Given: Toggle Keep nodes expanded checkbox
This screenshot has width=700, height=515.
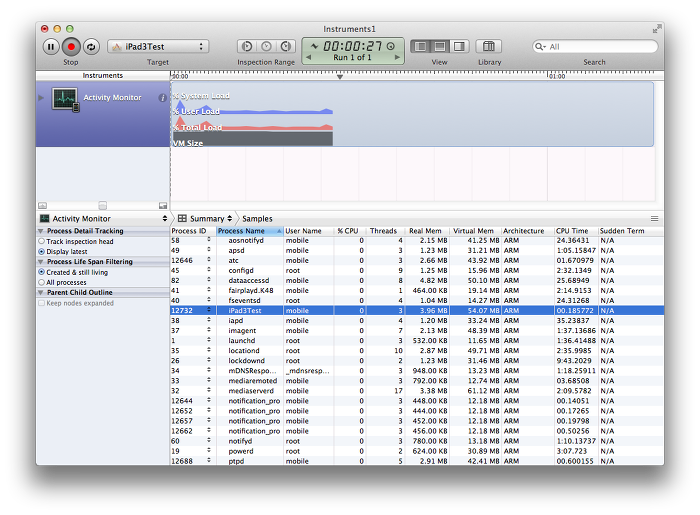Looking at the screenshot, I should click(x=42, y=303).
